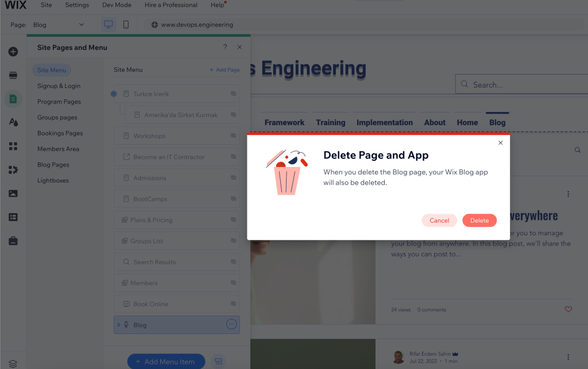Select Program Pages section
The height and width of the screenshot is (369, 588).
(59, 102)
